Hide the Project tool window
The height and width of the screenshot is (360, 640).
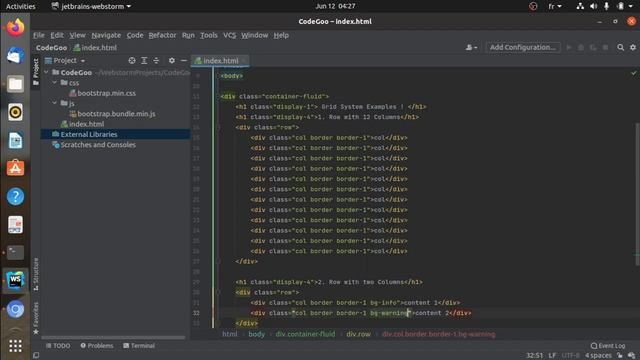coord(184,60)
